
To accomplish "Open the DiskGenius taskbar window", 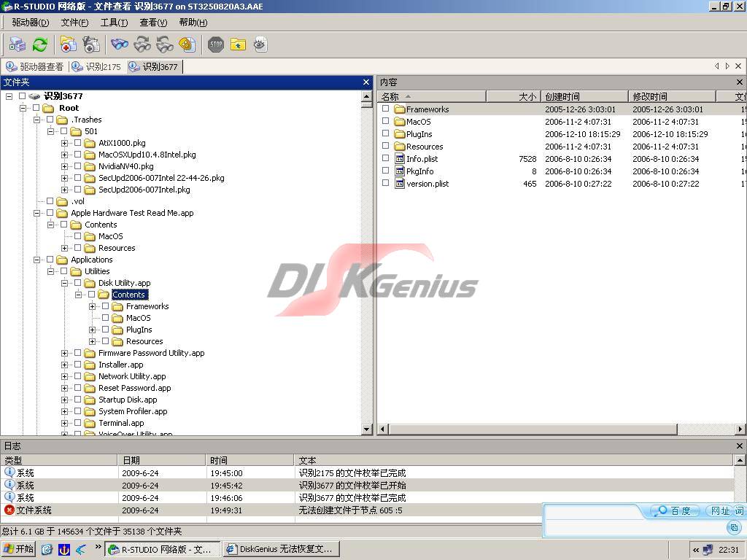I will [x=281, y=549].
